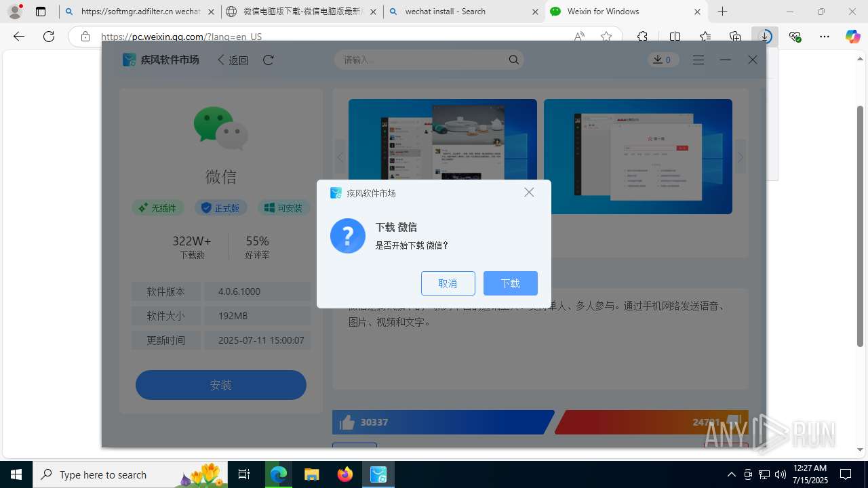Open the browser Downloads icon
868x488 pixels.
[x=765, y=37]
